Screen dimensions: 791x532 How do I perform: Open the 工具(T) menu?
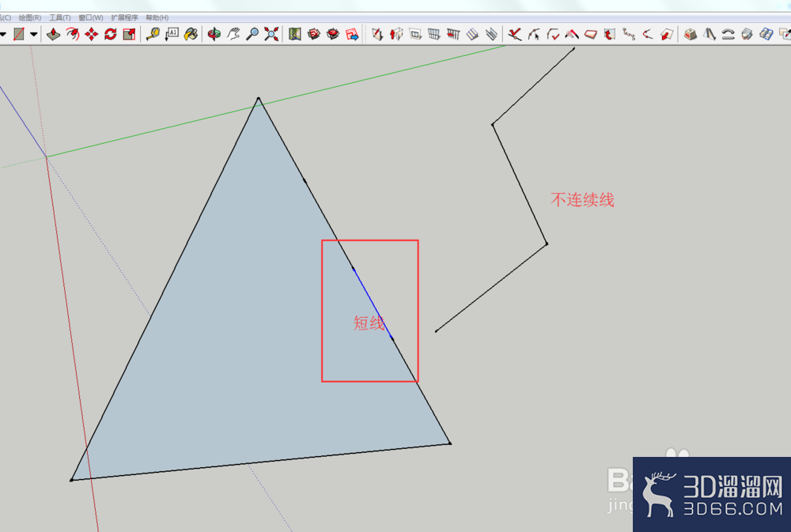(x=59, y=17)
